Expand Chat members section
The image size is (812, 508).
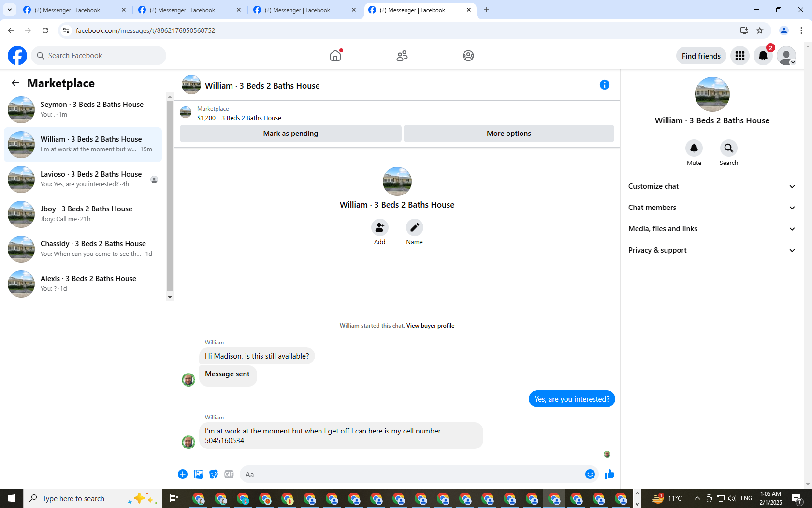711,208
